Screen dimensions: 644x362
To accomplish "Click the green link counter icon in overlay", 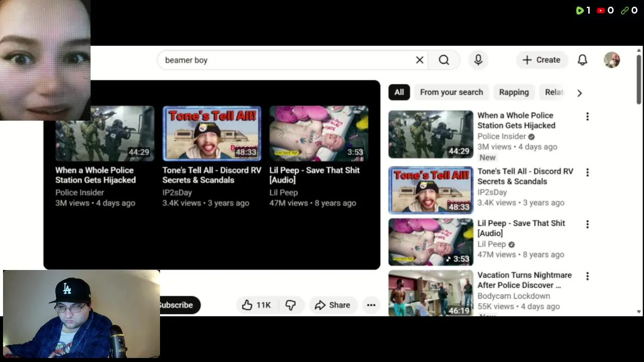I will 625,10.
